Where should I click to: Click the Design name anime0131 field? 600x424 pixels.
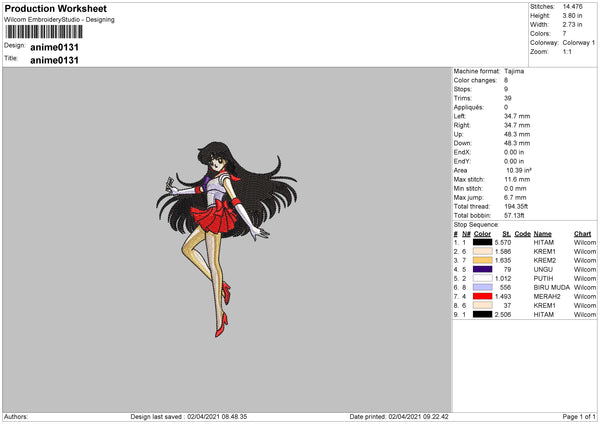tap(54, 46)
